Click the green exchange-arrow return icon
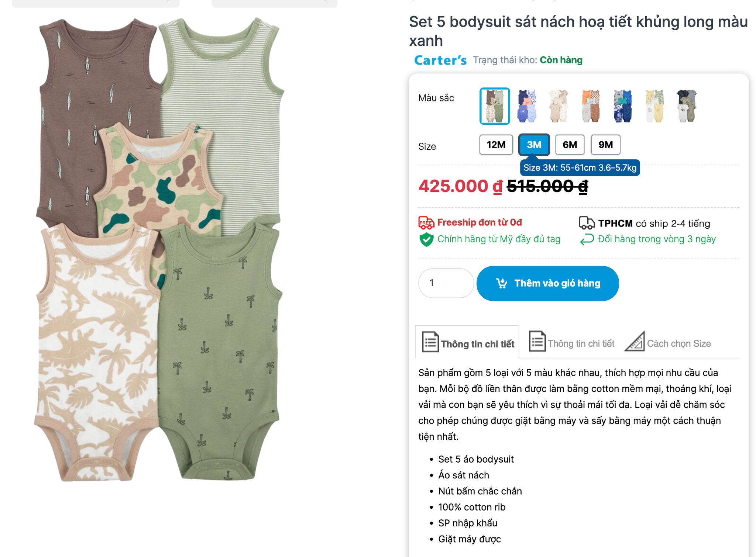 tap(587, 239)
